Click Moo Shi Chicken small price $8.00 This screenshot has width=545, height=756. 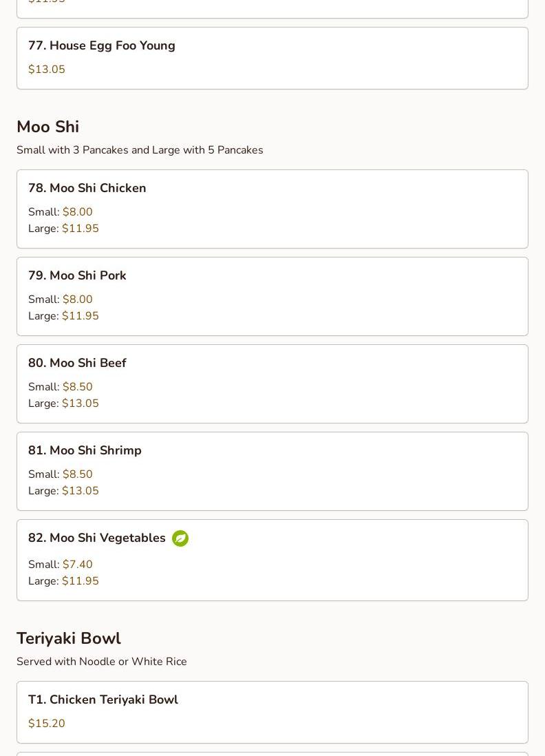78,212
